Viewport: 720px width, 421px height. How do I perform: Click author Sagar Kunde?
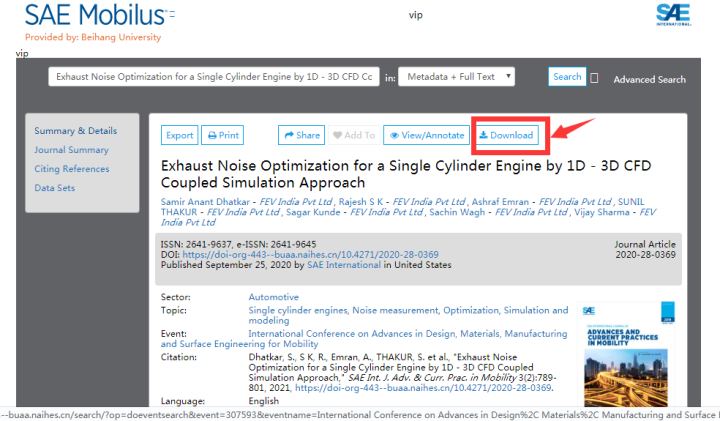tap(313, 212)
